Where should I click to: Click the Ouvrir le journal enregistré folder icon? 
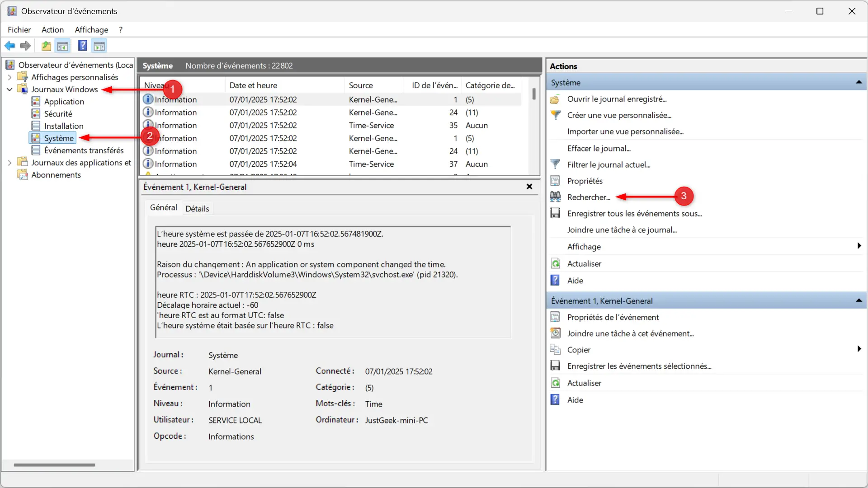555,99
